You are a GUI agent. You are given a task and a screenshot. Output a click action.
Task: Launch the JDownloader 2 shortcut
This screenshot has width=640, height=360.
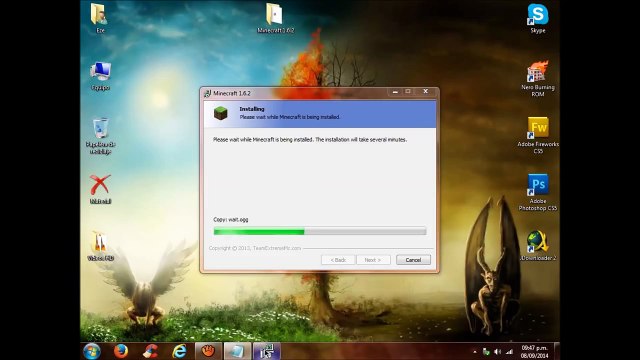pos(538,246)
